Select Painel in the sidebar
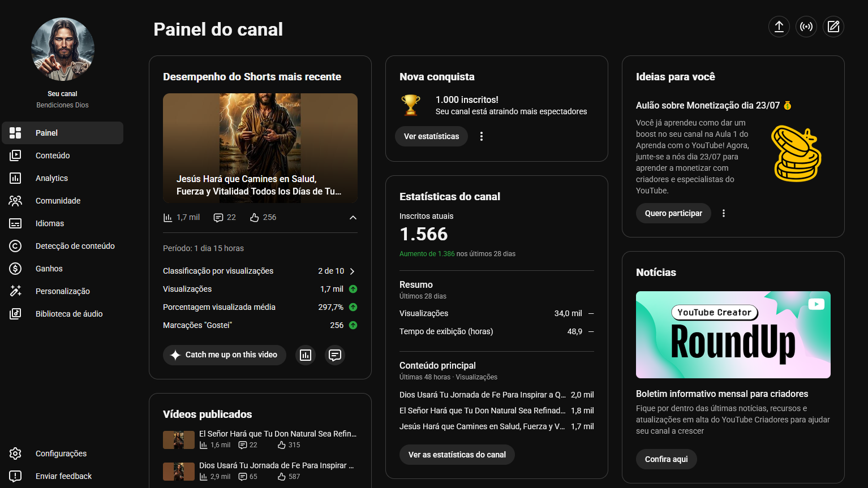This screenshot has height=488, width=868. (62, 133)
